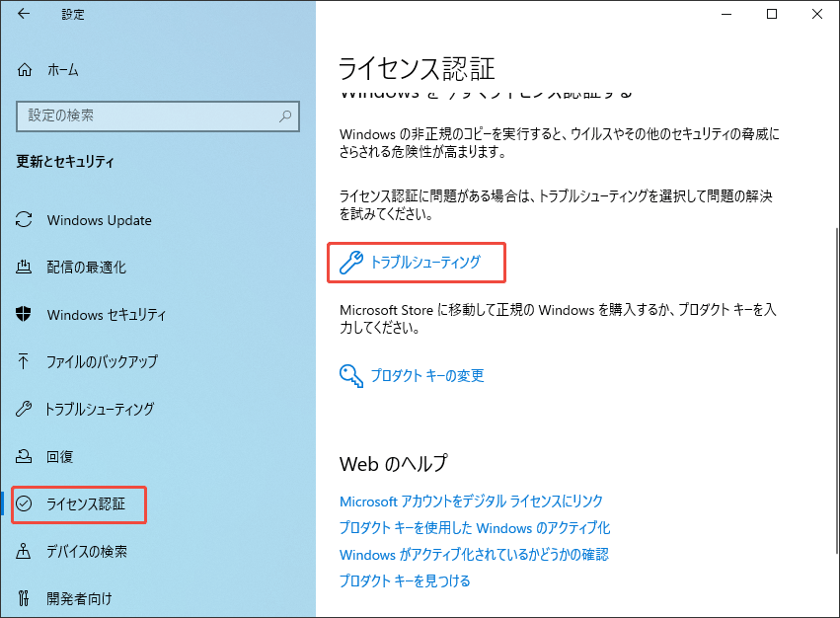Image resolution: width=840 pixels, height=618 pixels.
Task: Click the blue wrench icon in content pane
Action: [351, 263]
